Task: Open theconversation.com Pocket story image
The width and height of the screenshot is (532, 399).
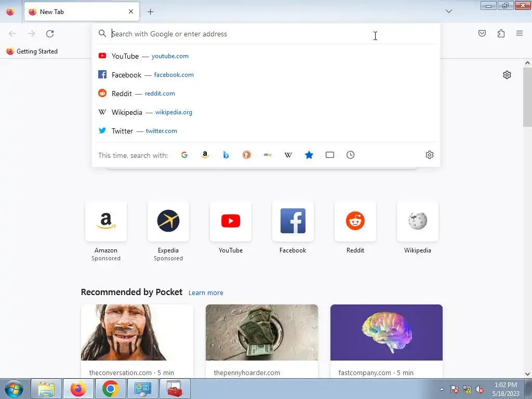Action: pos(137,332)
